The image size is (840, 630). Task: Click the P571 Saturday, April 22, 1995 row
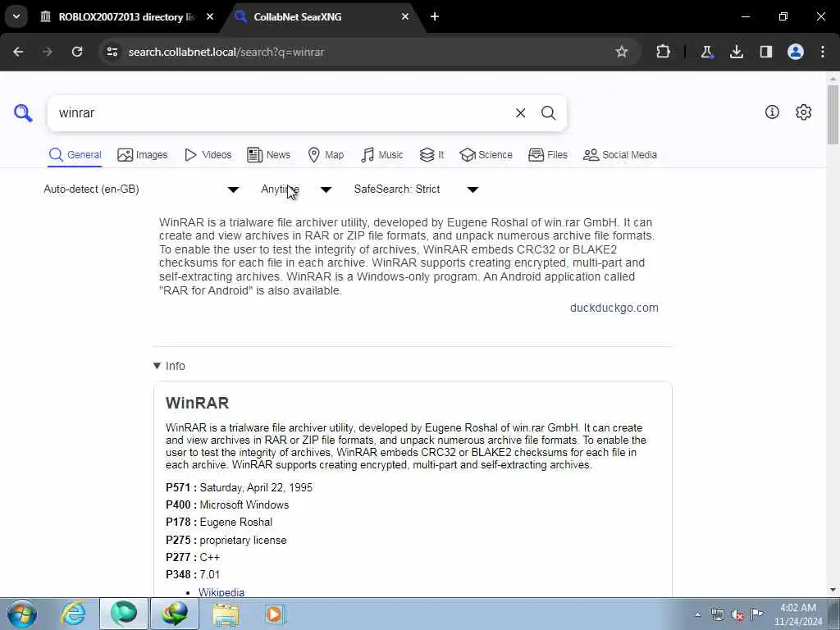pos(239,487)
